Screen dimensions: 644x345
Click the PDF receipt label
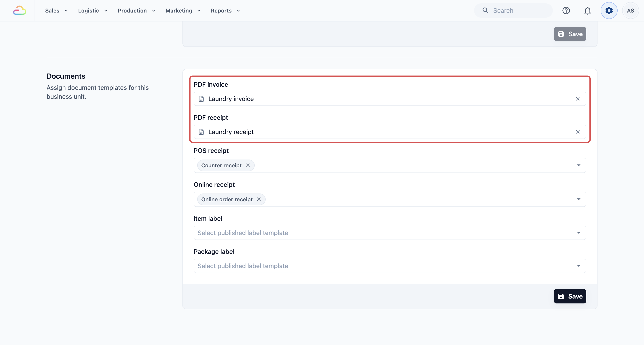[211, 118]
